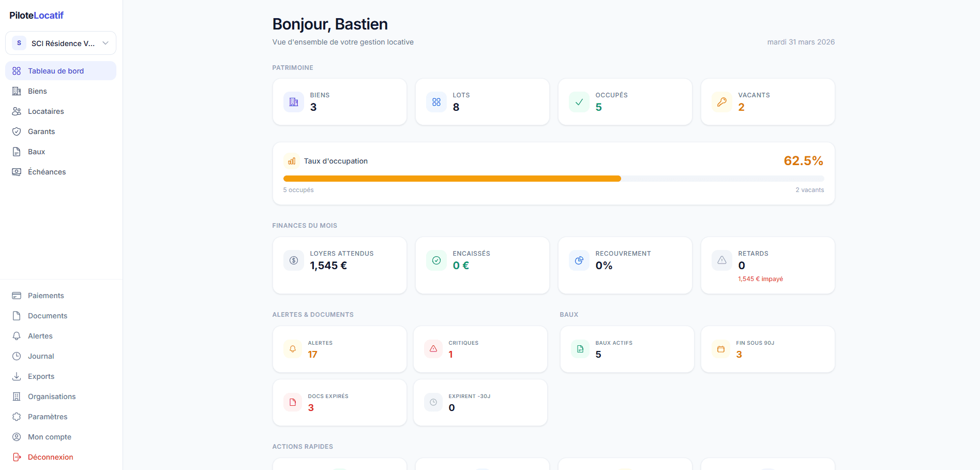
Task: Click the Déconnexion link
Action: pos(50,457)
